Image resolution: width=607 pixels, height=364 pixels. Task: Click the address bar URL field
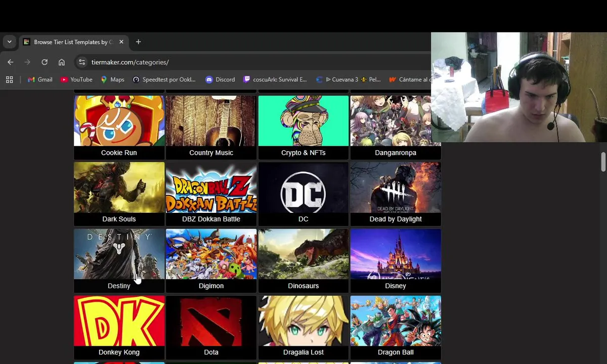(x=253, y=62)
